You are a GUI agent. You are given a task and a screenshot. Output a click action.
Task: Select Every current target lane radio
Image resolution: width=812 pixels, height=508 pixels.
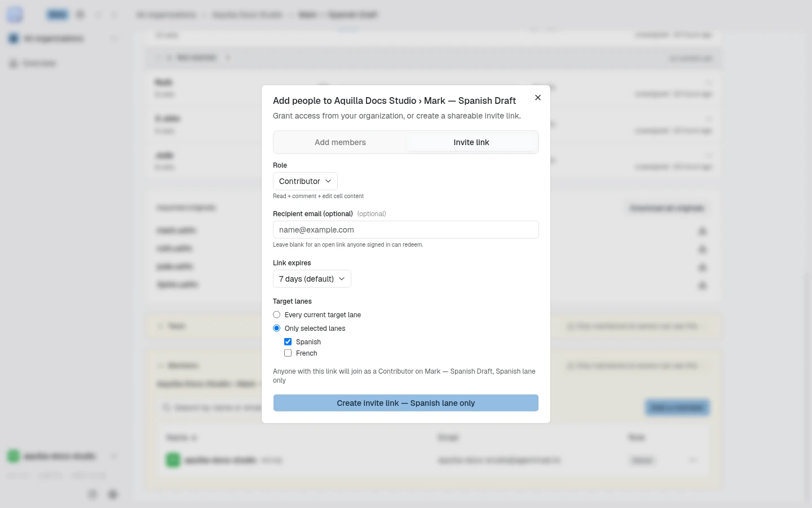click(277, 315)
